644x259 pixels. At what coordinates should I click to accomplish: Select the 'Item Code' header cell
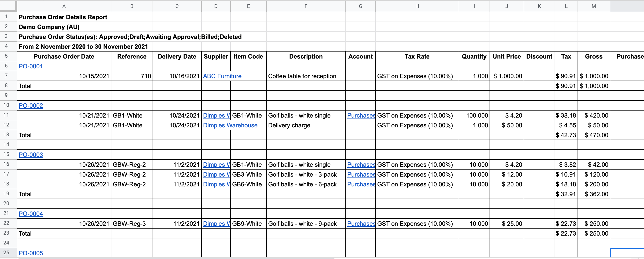(x=248, y=57)
